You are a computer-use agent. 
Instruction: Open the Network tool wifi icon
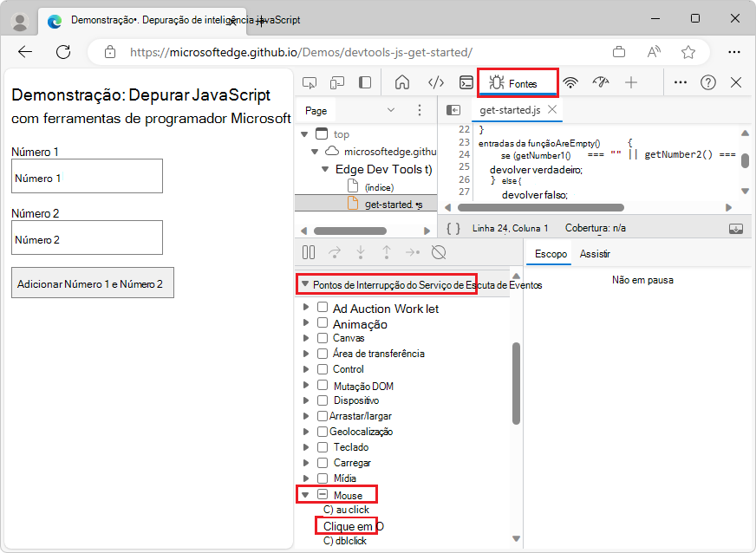pos(570,82)
